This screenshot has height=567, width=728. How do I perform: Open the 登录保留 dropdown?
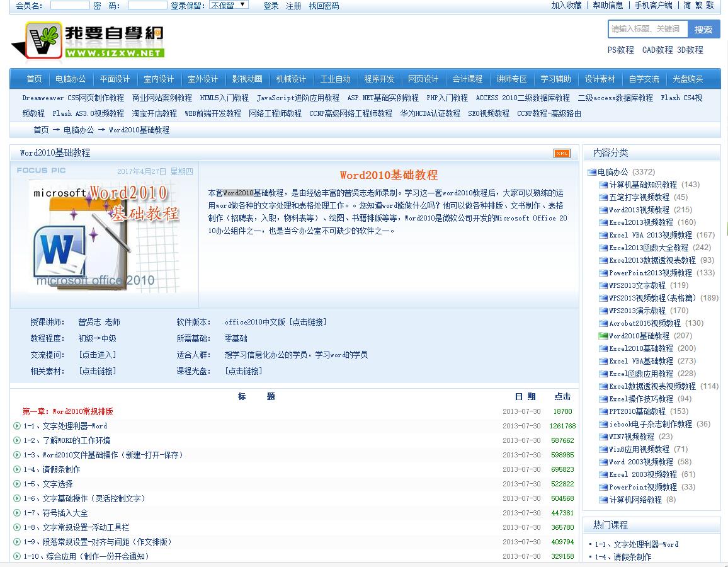pyautogui.click(x=229, y=5)
